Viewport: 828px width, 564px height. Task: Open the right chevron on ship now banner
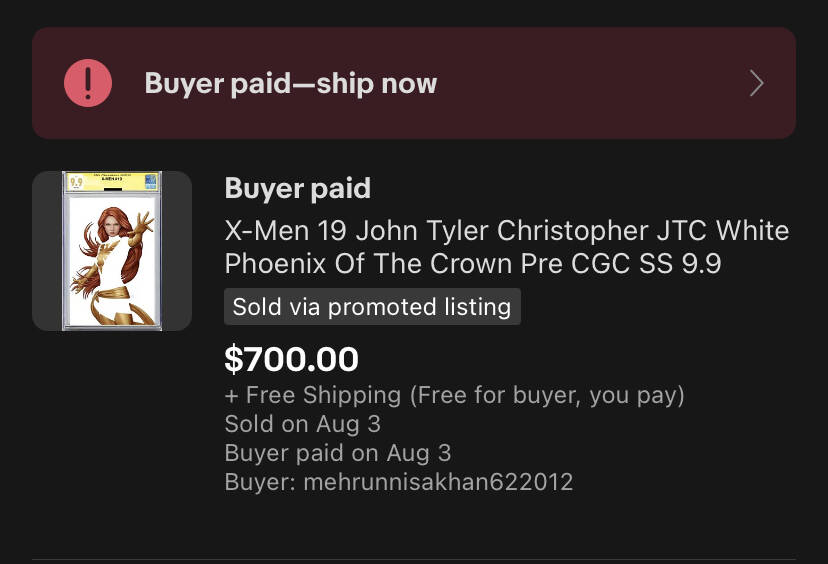pos(756,83)
